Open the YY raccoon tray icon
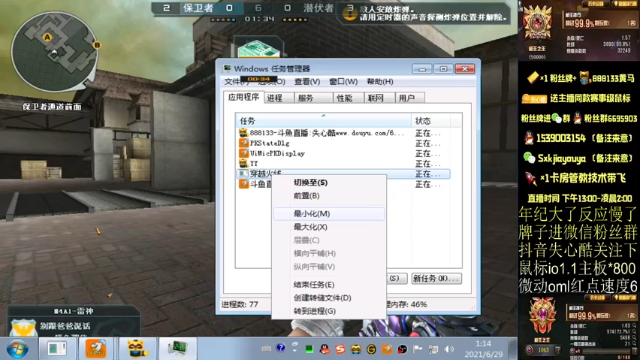Viewport: 640px width, 360px height. point(356,349)
